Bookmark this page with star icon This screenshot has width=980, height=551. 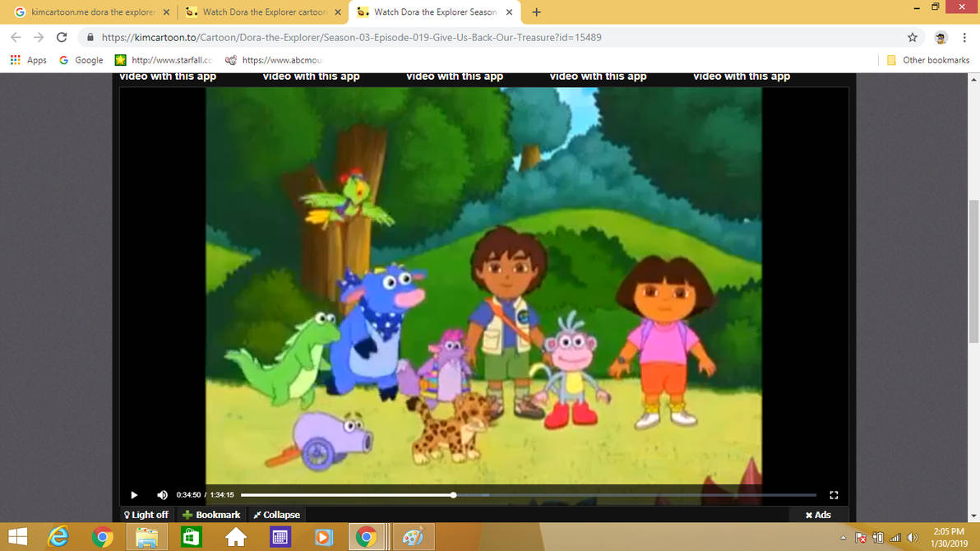[913, 38]
